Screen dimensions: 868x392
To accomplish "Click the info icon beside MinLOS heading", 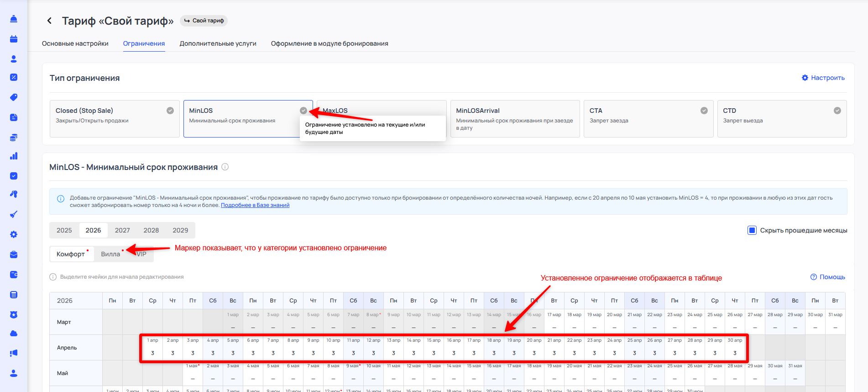I will [x=225, y=167].
